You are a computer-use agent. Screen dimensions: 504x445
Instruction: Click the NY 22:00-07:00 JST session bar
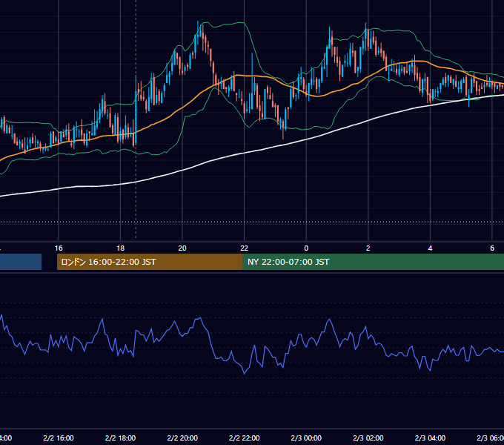tap(373, 262)
